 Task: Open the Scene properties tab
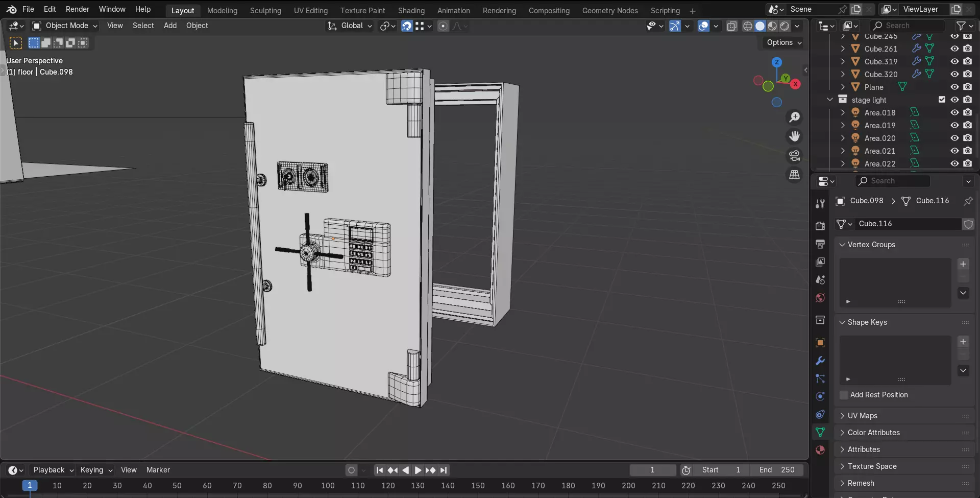tap(820, 279)
